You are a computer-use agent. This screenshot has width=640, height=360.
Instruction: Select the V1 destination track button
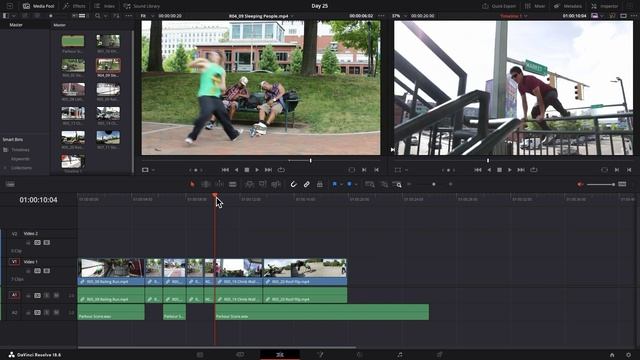pos(14,262)
